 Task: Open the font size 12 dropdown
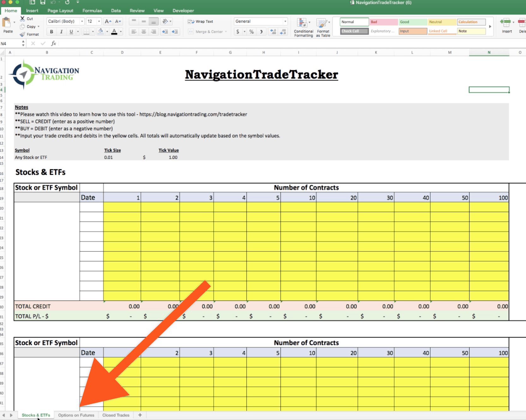[99, 21]
